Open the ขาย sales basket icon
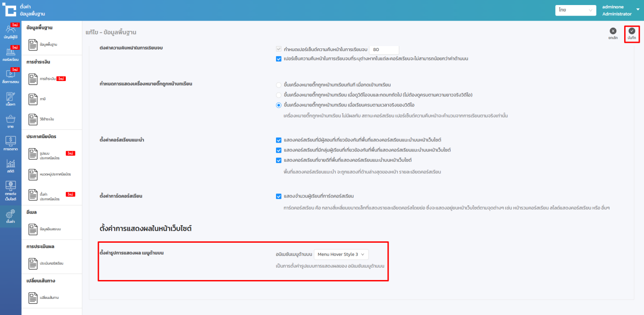 pyautogui.click(x=10, y=121)
